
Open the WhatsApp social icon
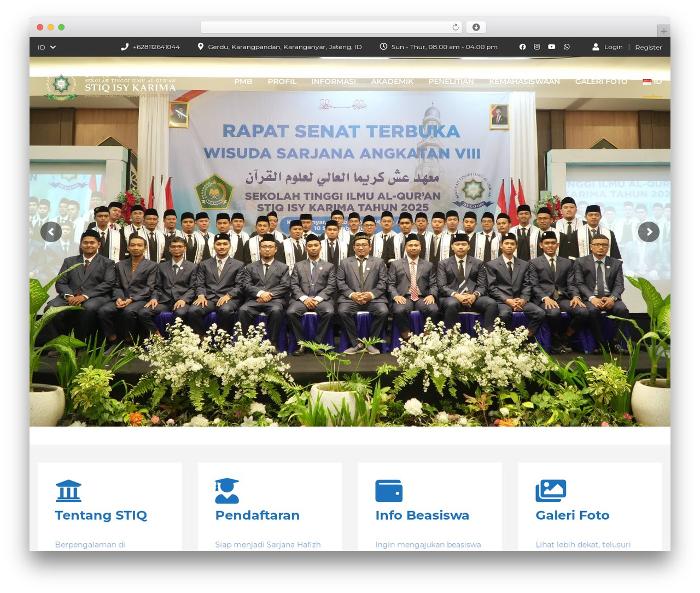567,47
